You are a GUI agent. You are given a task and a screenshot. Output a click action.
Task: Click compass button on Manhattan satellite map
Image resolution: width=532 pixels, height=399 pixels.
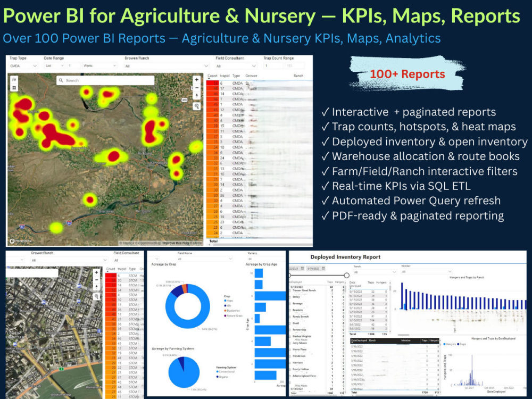tap(97, 287)
